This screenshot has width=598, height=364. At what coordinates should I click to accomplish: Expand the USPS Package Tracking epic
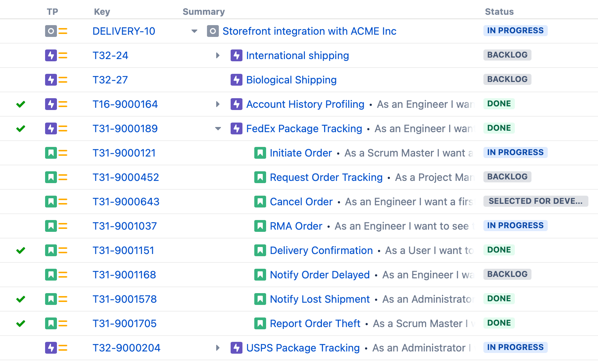click(218, 348)
